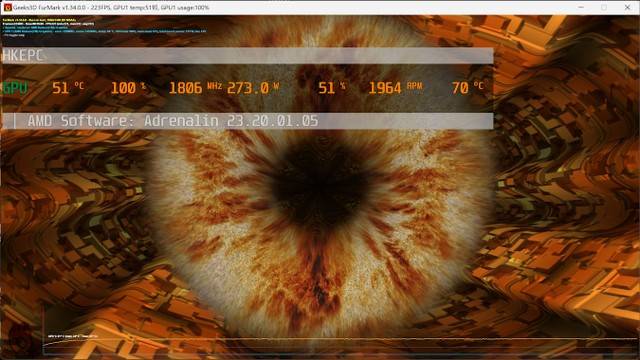640x360 pixels.
Task: Click the 51 °C GPU temperature reading
Action: point(68,88)
